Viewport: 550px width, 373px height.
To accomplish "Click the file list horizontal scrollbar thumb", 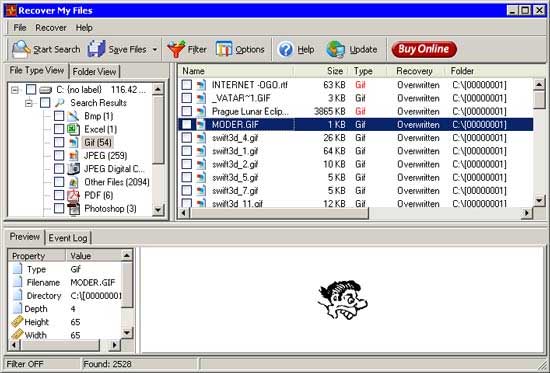I will pos(279,213).
